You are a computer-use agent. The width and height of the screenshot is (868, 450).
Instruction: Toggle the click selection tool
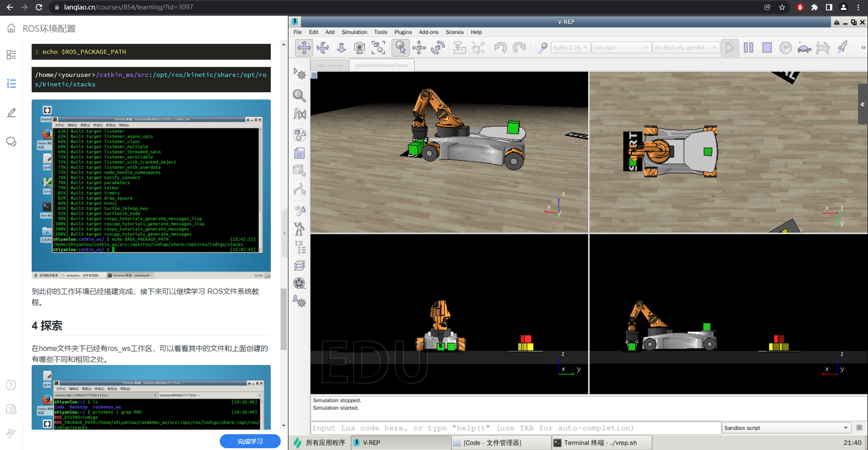pos(400,47)
